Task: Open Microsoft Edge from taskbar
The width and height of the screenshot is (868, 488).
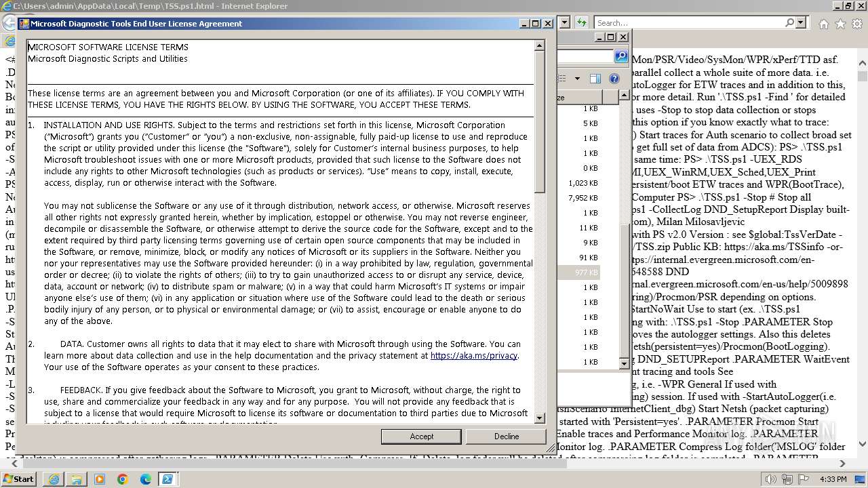Action: (146, 479)
